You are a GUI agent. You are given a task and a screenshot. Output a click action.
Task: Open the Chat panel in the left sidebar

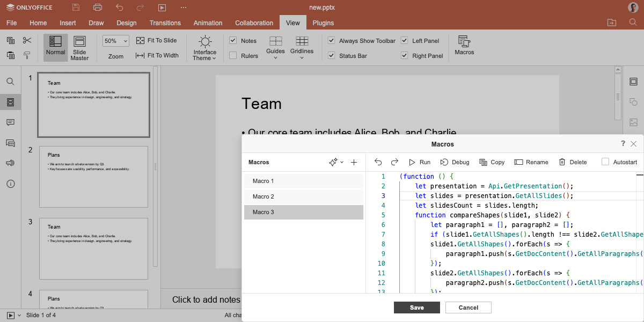pyautogui.click(x=11, y=143)
